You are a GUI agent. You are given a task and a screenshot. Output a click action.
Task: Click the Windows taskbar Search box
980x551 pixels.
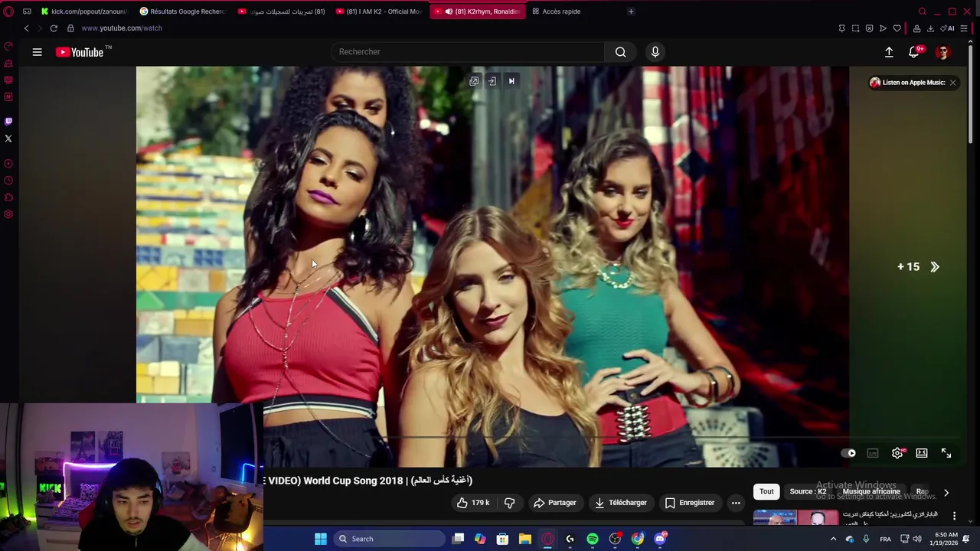[388, 539]
